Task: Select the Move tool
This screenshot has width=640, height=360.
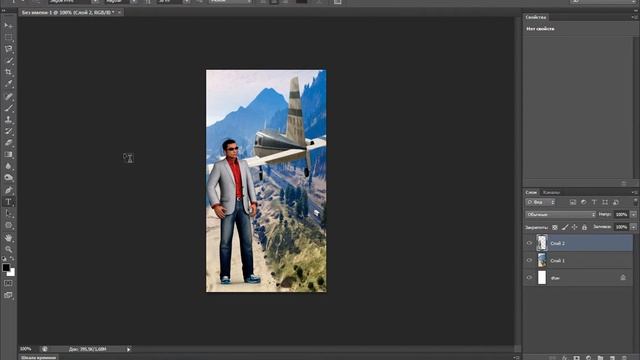Action: tap(8, 25)
